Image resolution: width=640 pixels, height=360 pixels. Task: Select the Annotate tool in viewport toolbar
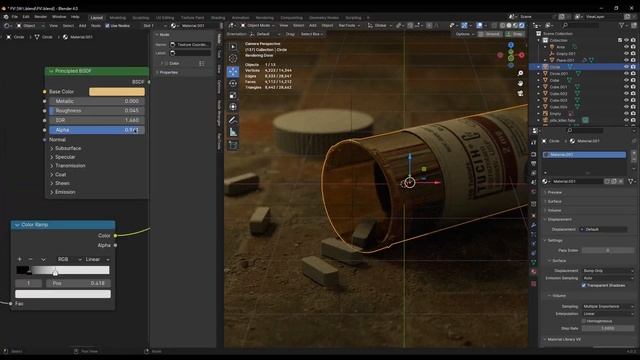pos(233,120)
